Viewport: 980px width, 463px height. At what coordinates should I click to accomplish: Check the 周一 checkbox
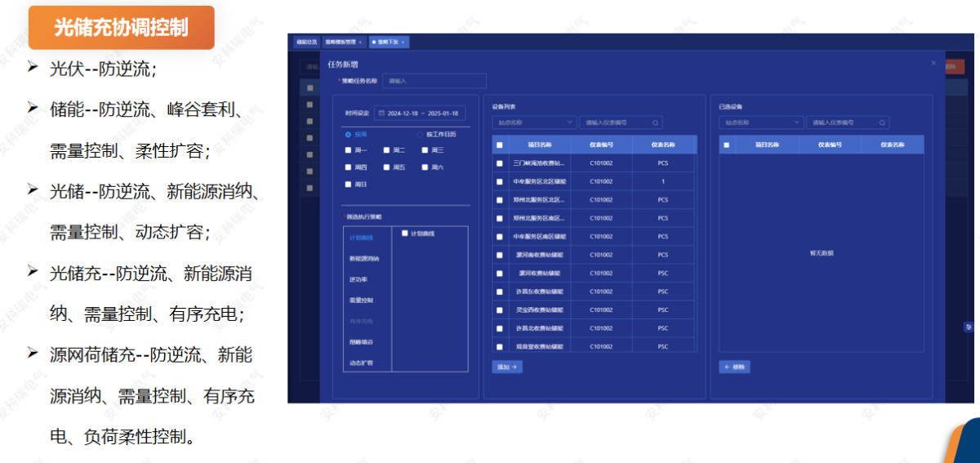pos(348,150)
